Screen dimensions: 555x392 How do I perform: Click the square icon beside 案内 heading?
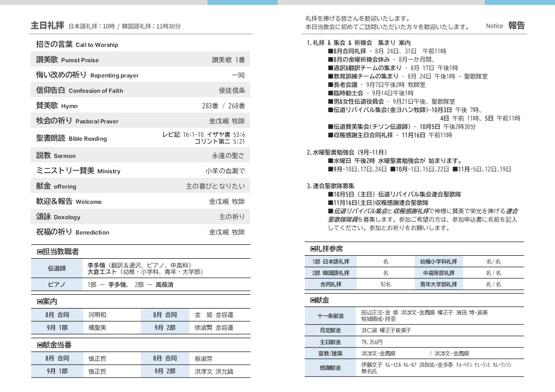tap(40, 302)
